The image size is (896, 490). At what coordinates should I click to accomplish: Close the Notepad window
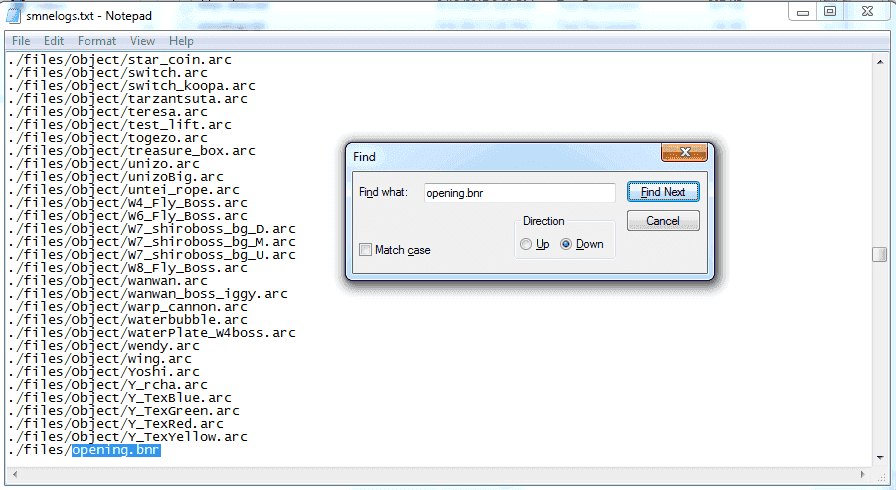coord(867,11)
